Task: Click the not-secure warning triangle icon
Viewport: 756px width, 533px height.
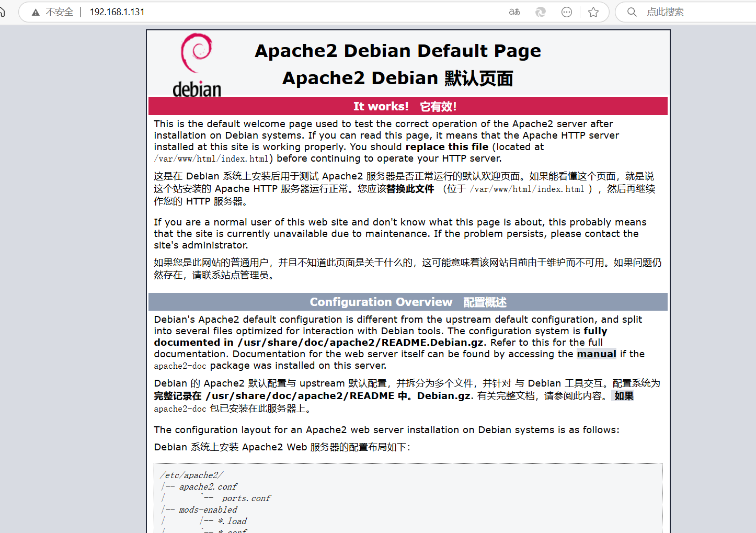Action: 36,12
